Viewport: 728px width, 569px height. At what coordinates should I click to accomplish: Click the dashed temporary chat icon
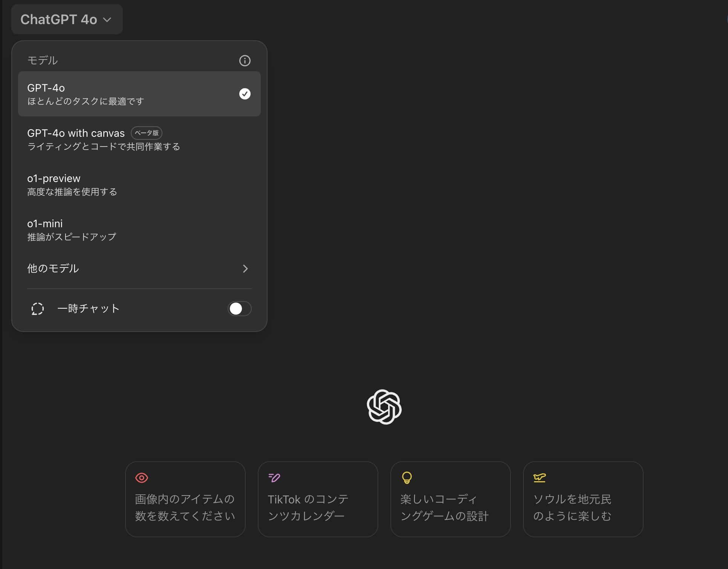coord(37,309)
